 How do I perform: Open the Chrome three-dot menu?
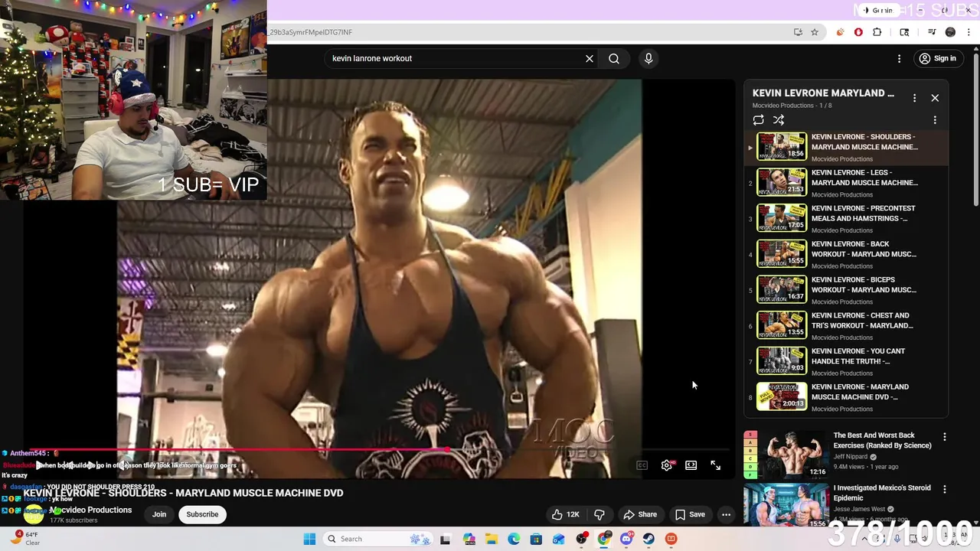click(x=969, y=32)
